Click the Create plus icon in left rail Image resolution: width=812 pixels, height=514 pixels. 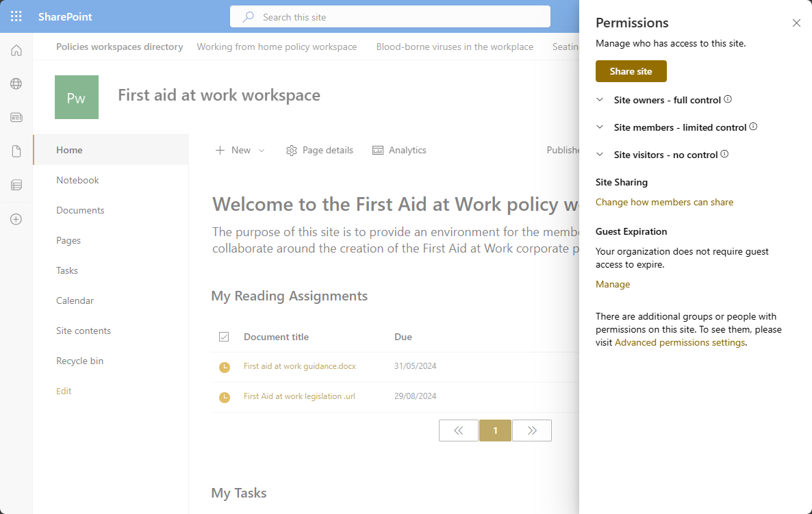pyautogui.click(x=15, y=219)
